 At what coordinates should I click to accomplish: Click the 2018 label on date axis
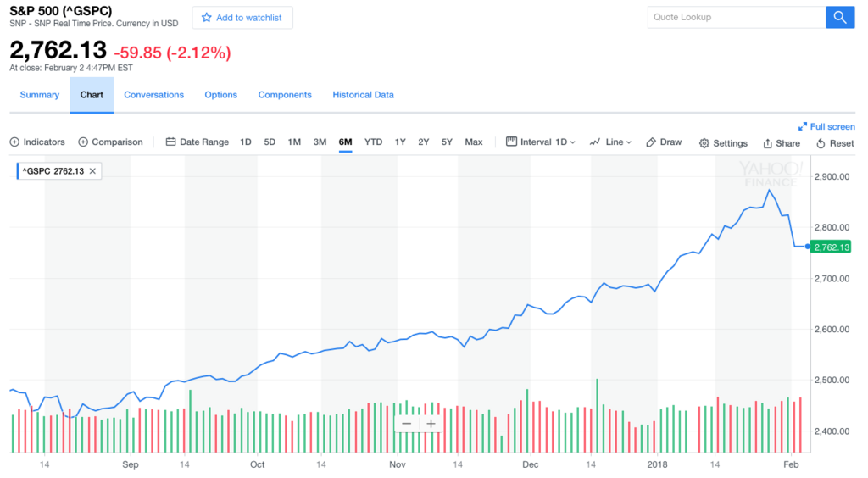[657, 464]
